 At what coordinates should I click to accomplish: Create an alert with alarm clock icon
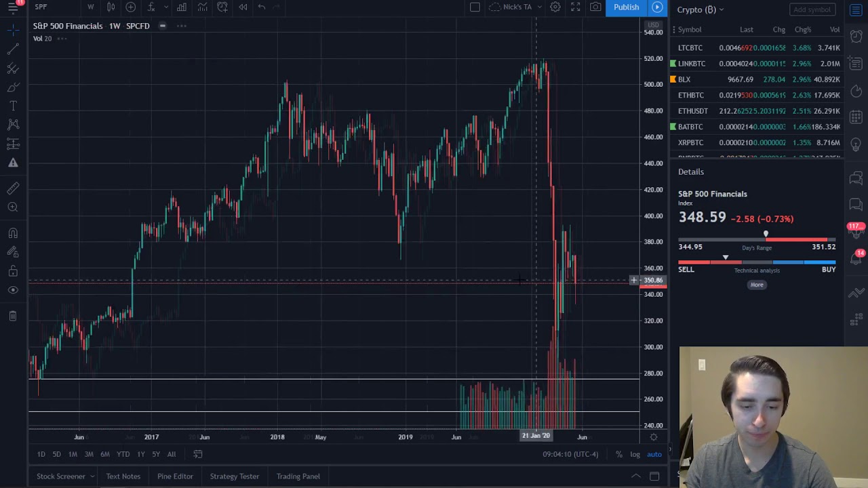pyautogui.click(x=222, y=7)
